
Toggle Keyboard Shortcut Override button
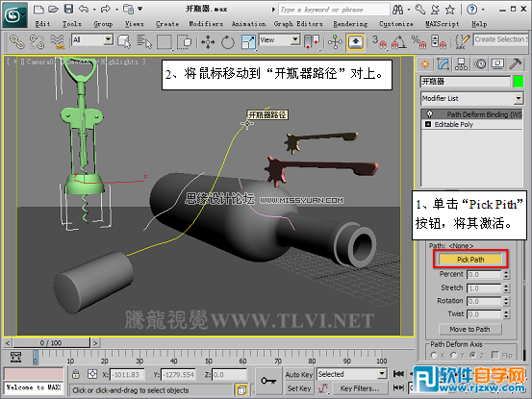coord(355,42)
